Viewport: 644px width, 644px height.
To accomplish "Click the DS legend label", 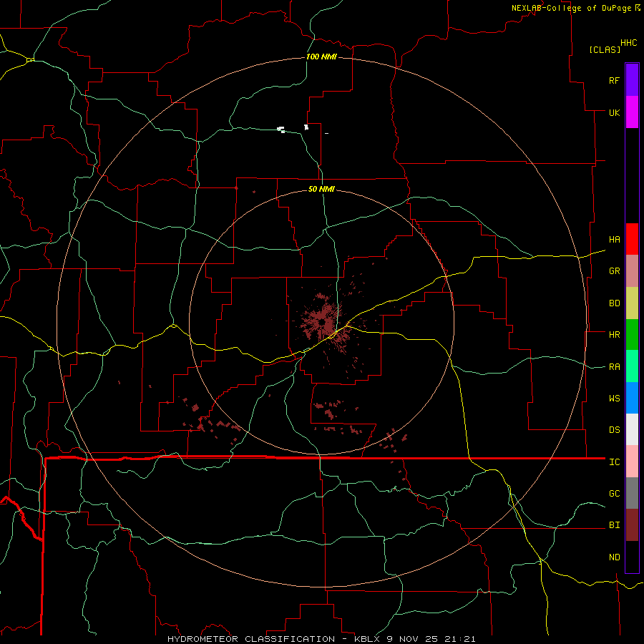I will 614,430.
